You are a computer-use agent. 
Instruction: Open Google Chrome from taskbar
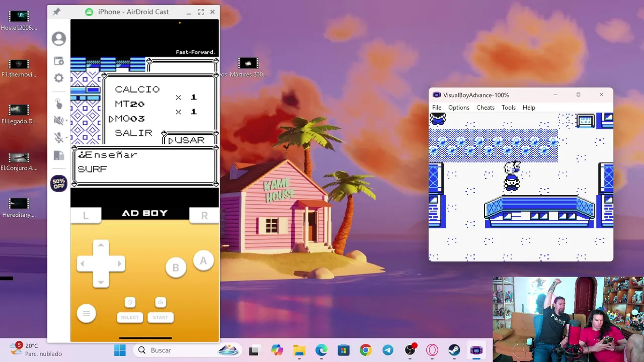tap(366, 350)
